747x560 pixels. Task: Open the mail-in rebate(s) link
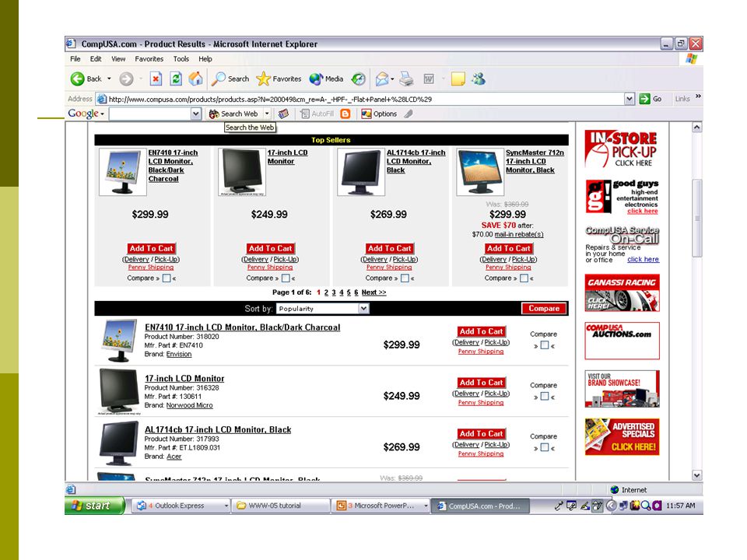point(519,234)
